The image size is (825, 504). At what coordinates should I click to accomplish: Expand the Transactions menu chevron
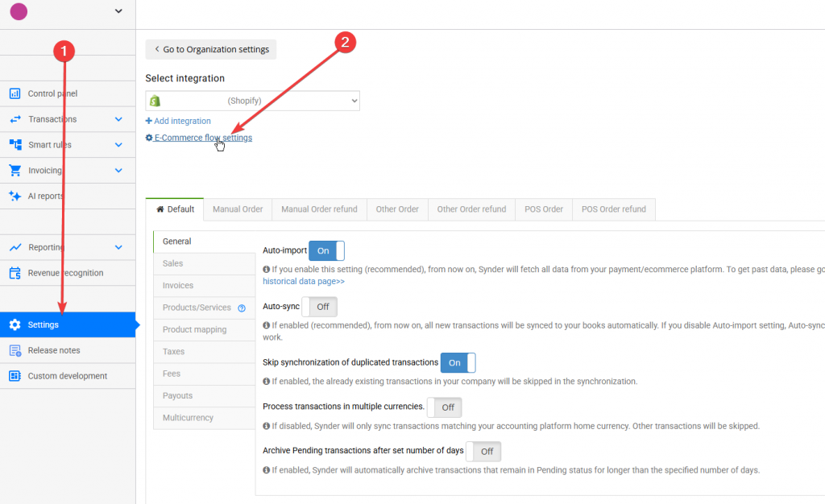(118, 119)
